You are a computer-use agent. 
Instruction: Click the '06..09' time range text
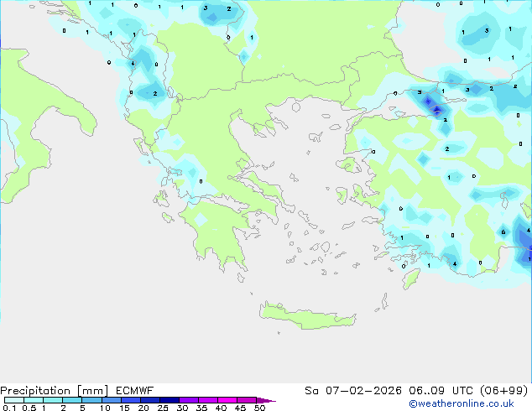426,391
